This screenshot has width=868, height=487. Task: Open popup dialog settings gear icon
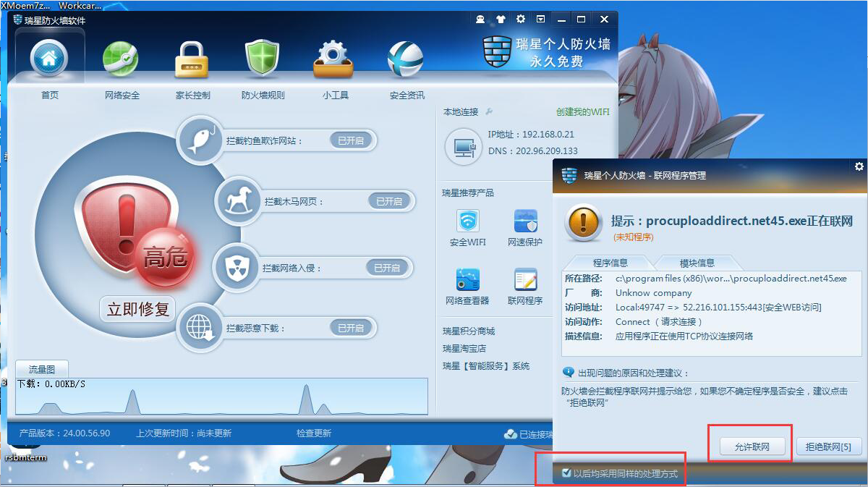coord(859,166)
